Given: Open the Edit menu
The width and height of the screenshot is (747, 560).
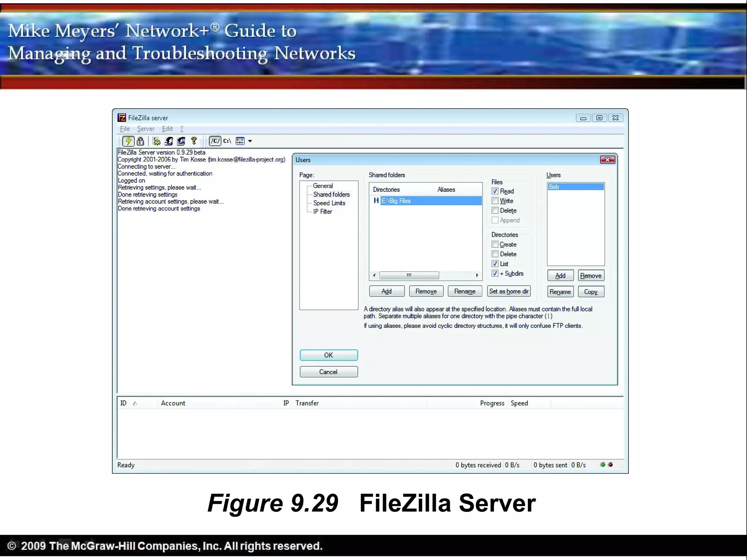Looking at the screenshot, I should coord(167,129).
